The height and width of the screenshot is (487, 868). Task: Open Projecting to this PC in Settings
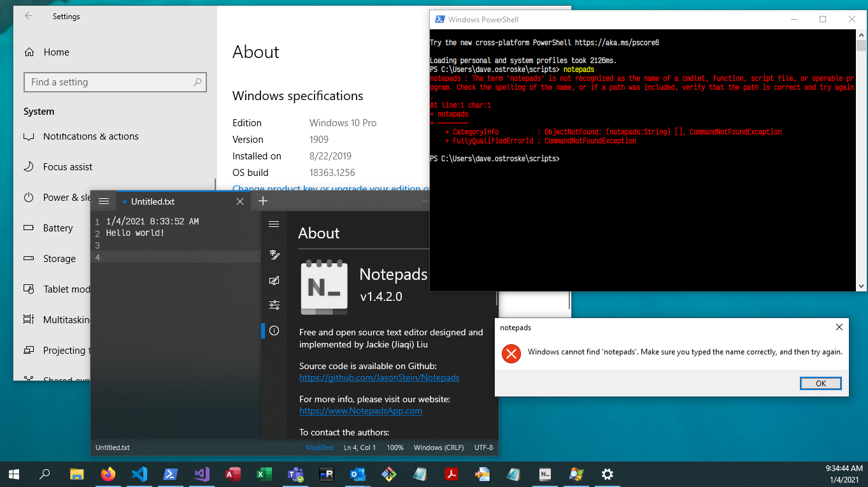click(x=57, y=351)
